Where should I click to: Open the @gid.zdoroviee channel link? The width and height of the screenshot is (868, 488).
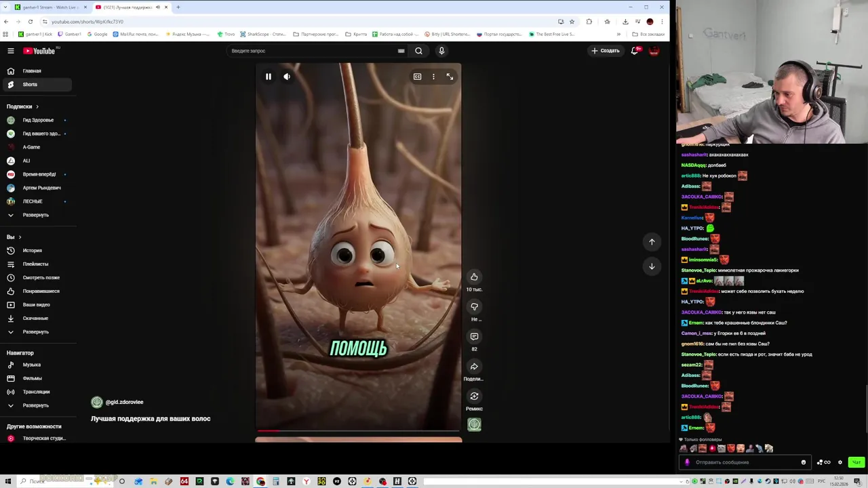pyautogui.click(x=124, y=403)
